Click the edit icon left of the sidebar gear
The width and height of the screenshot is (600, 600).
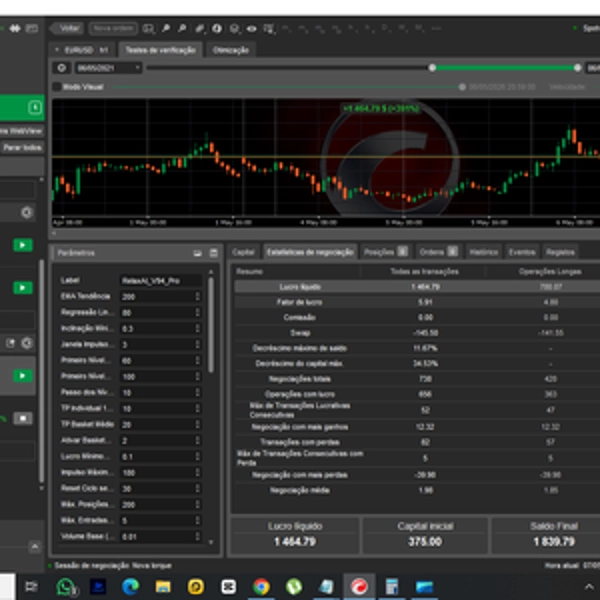tap(10, 343)
